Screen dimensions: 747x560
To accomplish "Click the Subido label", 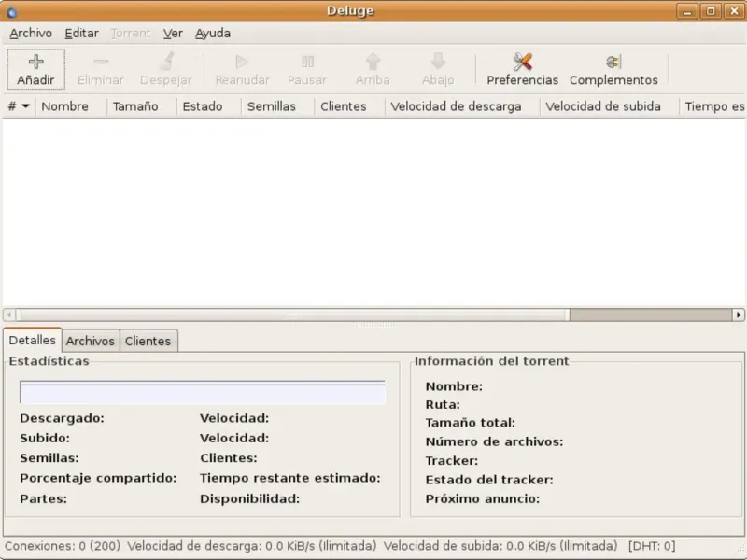I will coord(45,438).
